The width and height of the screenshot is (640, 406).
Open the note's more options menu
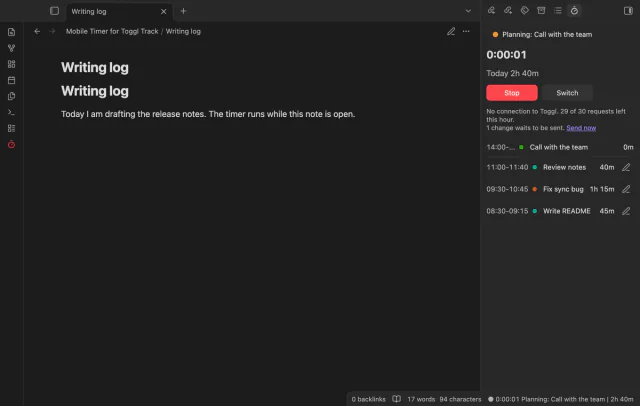pyautogui.click(x=466, y=31)
